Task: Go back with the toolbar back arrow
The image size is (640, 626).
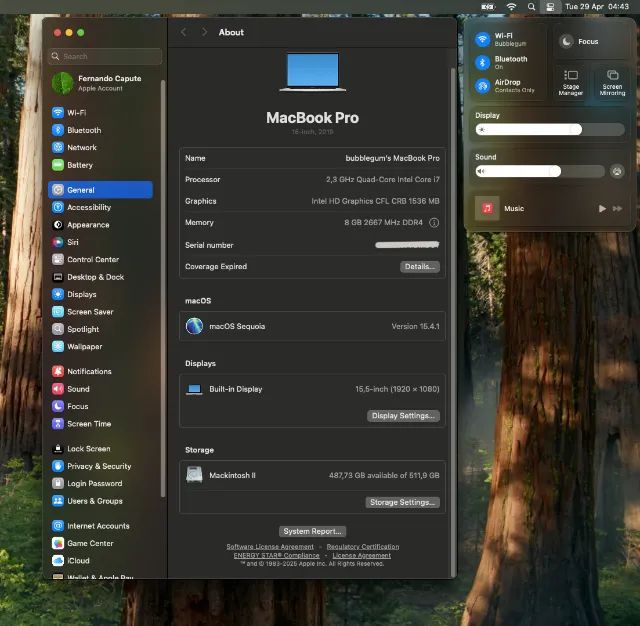Action: click(x=184, y=32)
